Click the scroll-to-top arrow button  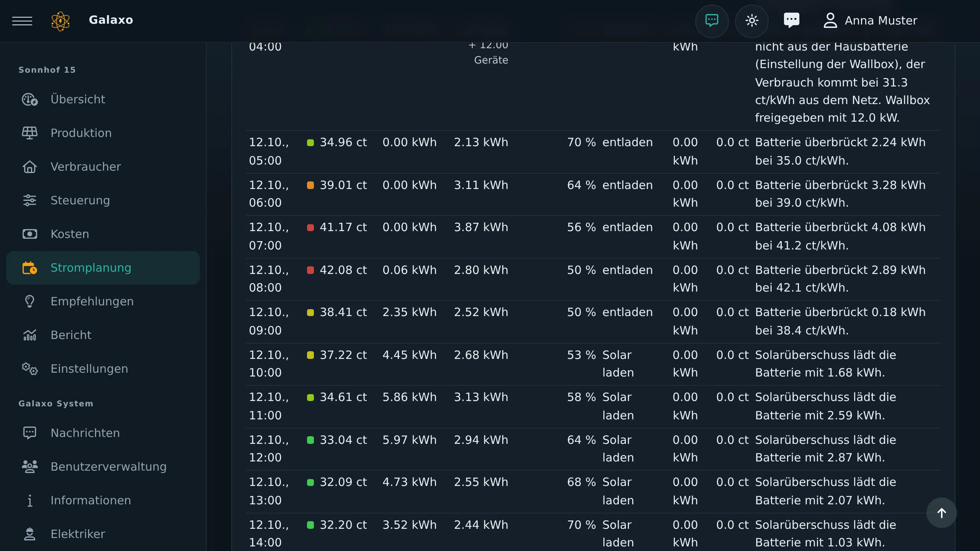point(941,513)
